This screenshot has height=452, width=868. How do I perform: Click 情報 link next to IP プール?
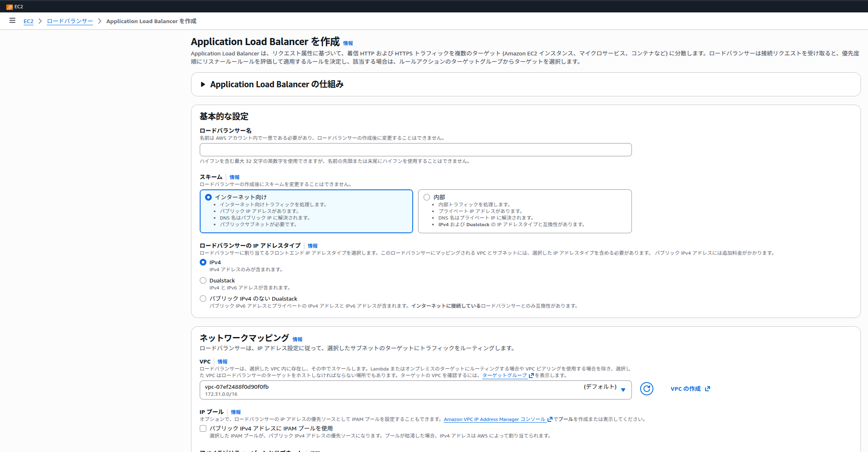pos(236,412)
